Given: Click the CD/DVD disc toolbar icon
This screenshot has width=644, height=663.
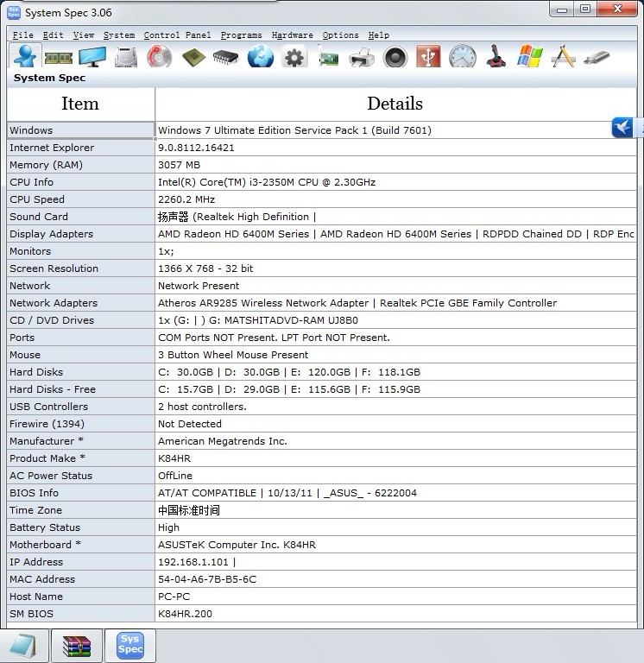Looking at the screenshot, I should (160, 58).
